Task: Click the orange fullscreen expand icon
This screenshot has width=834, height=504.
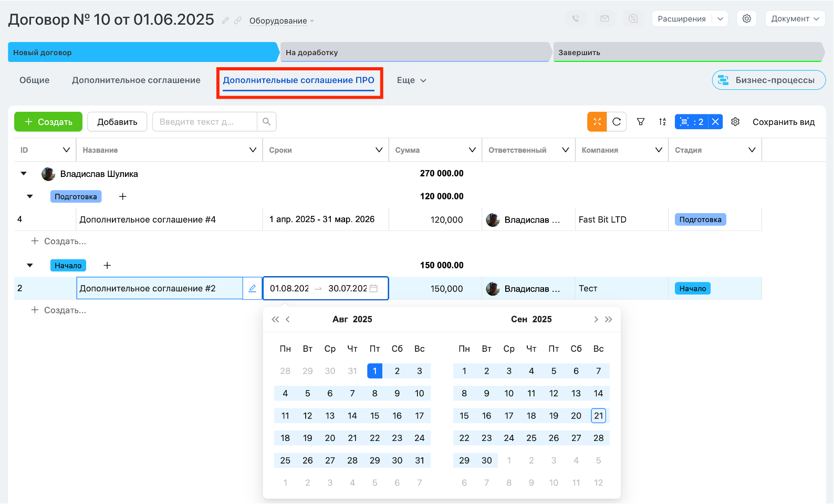Action: point(597,122)
